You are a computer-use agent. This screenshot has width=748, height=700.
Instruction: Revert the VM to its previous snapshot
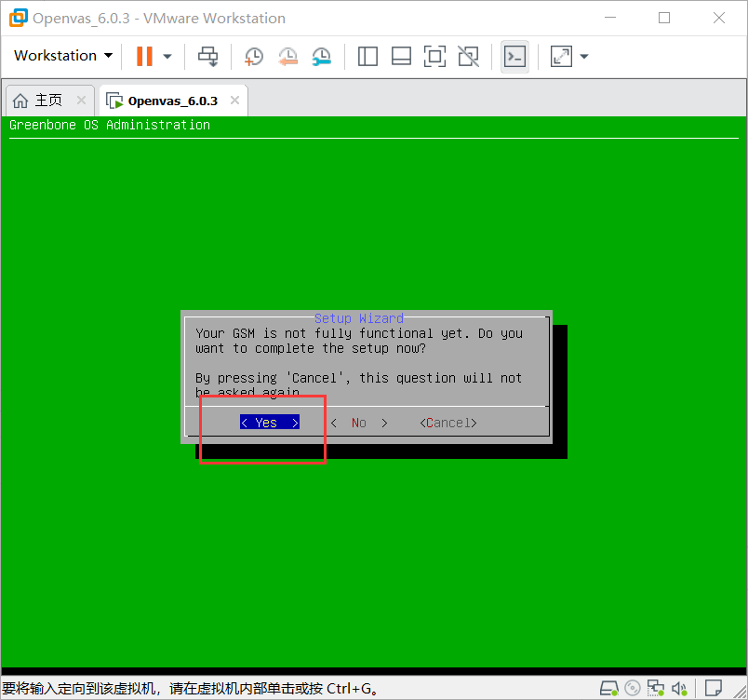(287, 56)
